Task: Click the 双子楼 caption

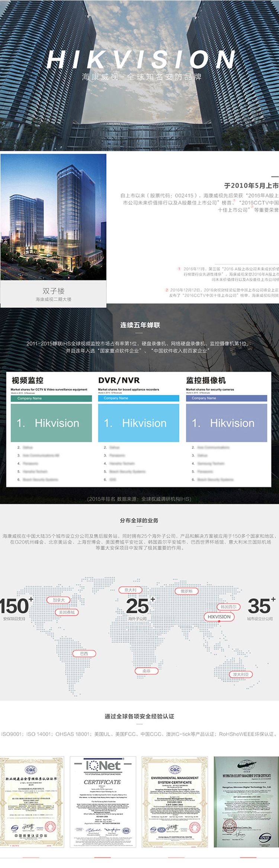Action: [x=54, y=291]
